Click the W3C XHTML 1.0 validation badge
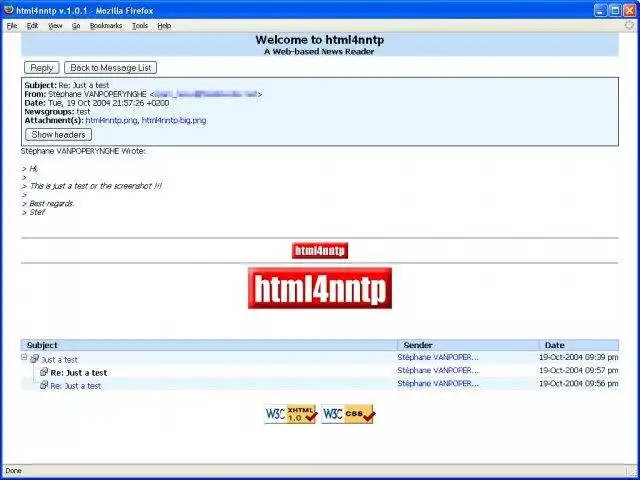This screenshot has width=640, height=480. (291, 414)
